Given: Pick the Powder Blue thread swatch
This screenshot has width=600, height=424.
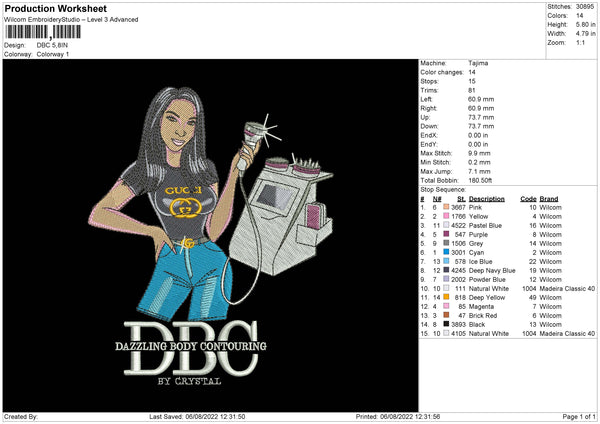Looking at the screenshot, I should pos(446,279).
